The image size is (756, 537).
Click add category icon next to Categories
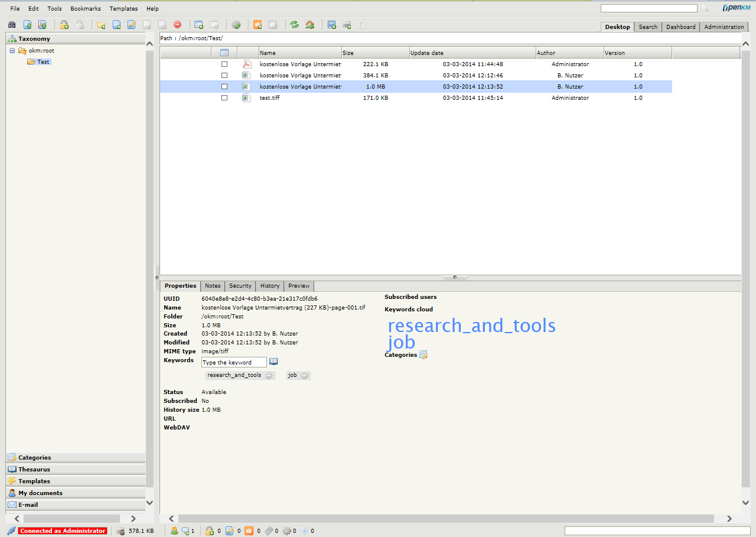coord(423,355)
